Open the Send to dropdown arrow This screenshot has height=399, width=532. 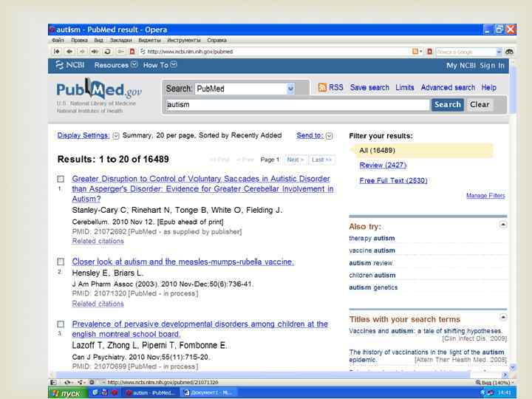pyautogui.click(x=329, y=136)
